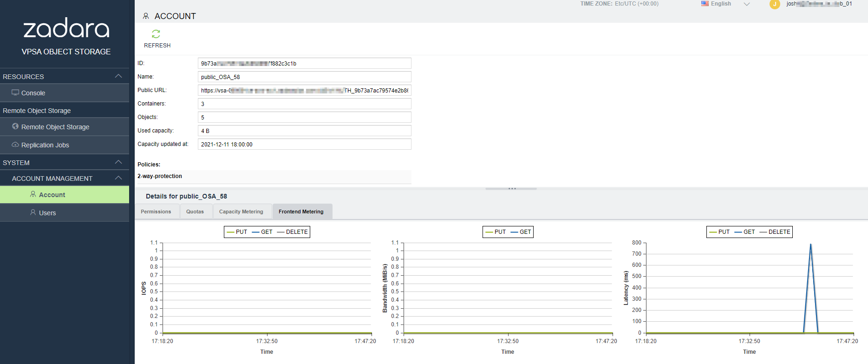Click the Remote Object Storage globe icon
868x364 pixels.
[x=15, y=126]
